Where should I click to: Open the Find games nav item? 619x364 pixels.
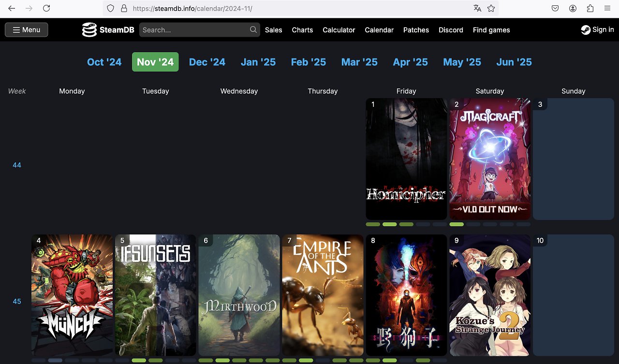coord(491,30)
